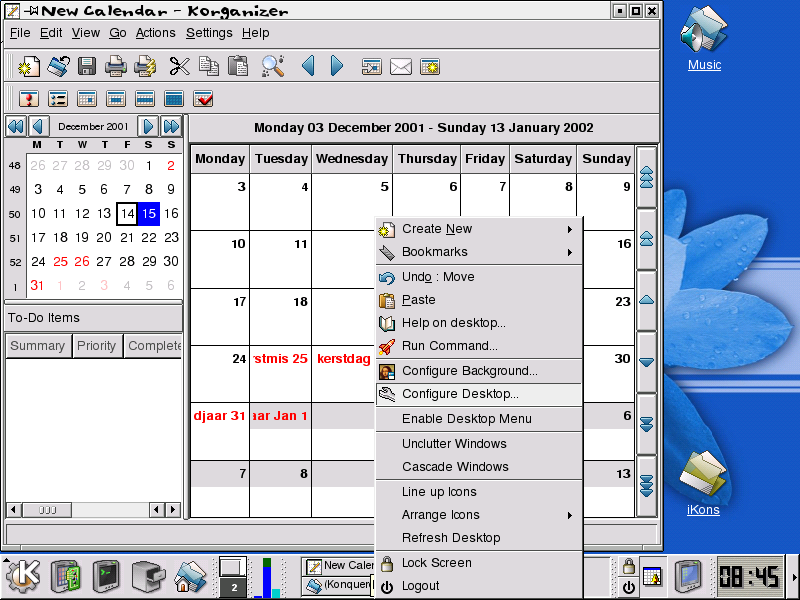Open the Help menu
Viewport: 800px width, 600px height.
(255, 33)
